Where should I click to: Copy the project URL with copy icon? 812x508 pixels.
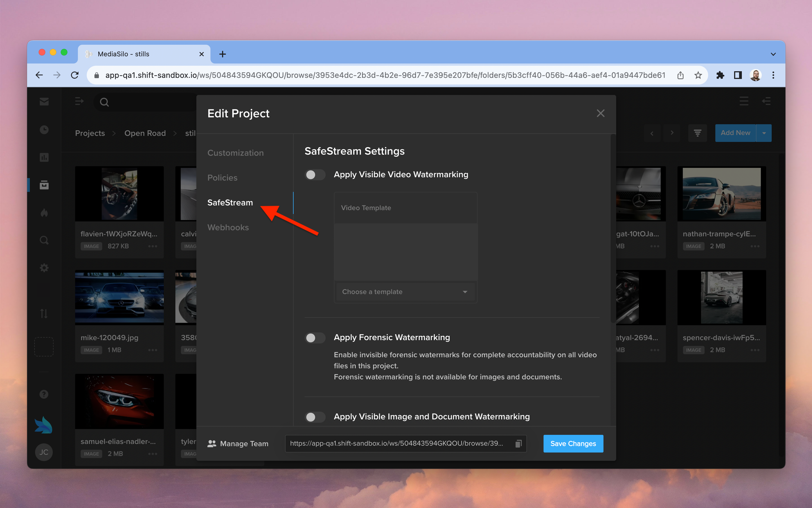[518, 443]
